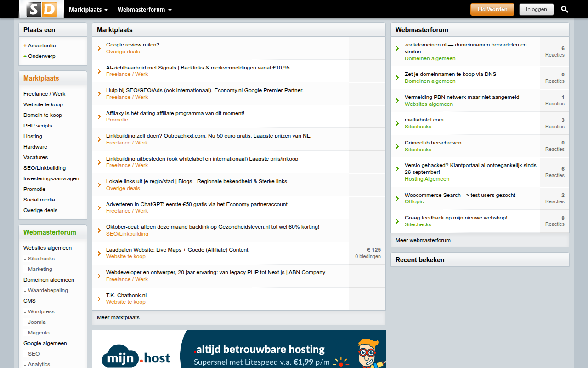
Task: Click the green arrow beside maffiahotel.com topic
Action: (x=398, y=123)
